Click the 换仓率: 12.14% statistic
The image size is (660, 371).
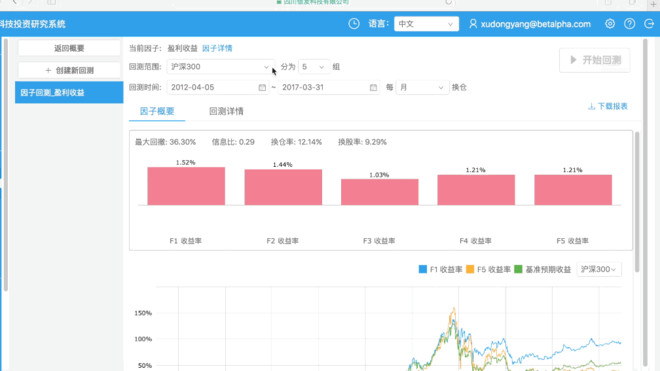point(296,142)
